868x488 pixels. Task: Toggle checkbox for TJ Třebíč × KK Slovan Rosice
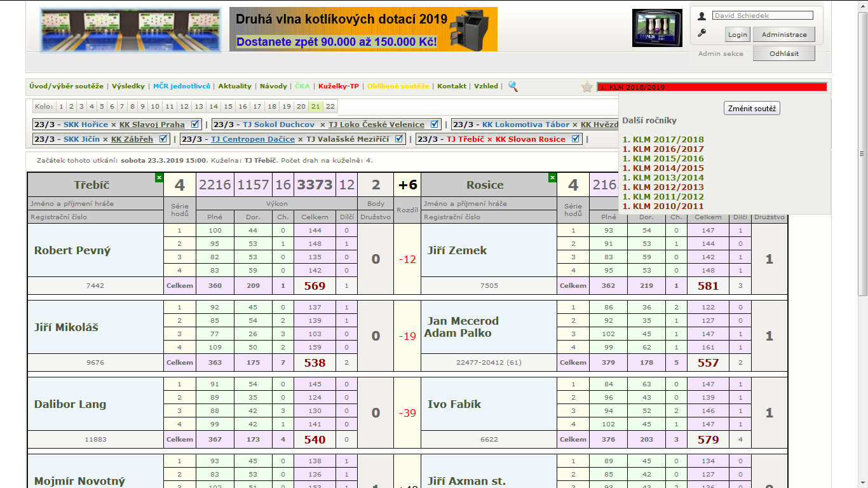click(576, 139)
